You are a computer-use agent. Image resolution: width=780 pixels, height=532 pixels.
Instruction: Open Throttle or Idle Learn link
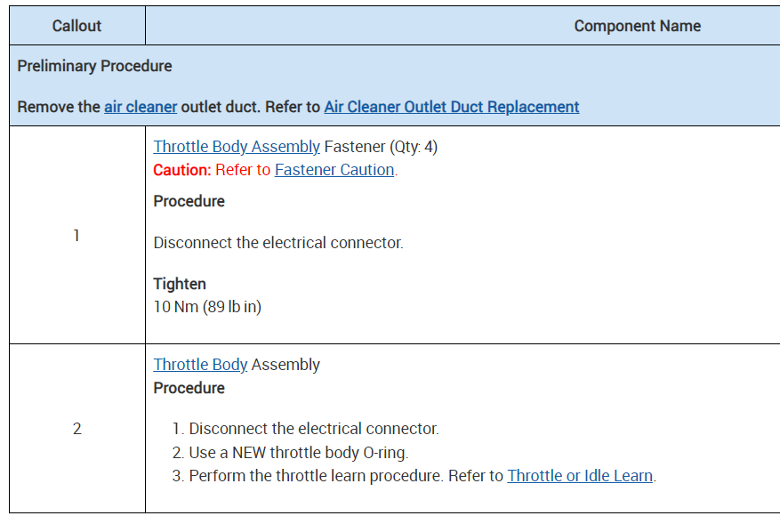(580, 476)
